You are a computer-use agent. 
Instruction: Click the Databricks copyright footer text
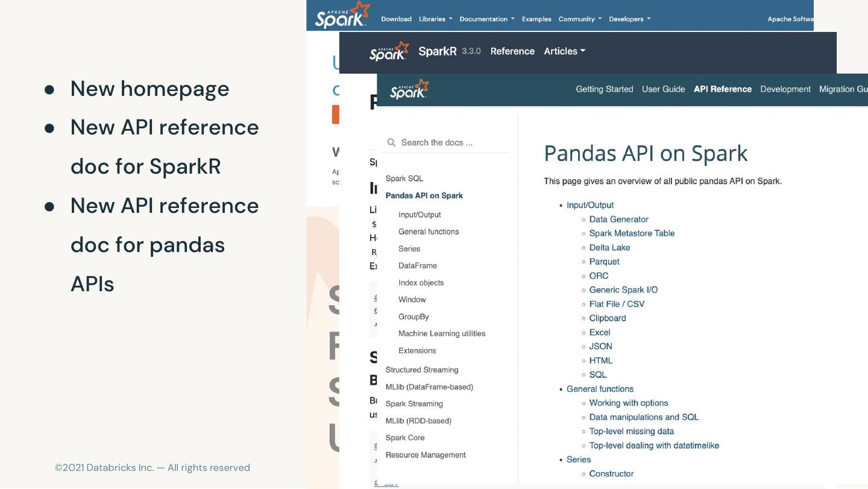click(153, 467)
